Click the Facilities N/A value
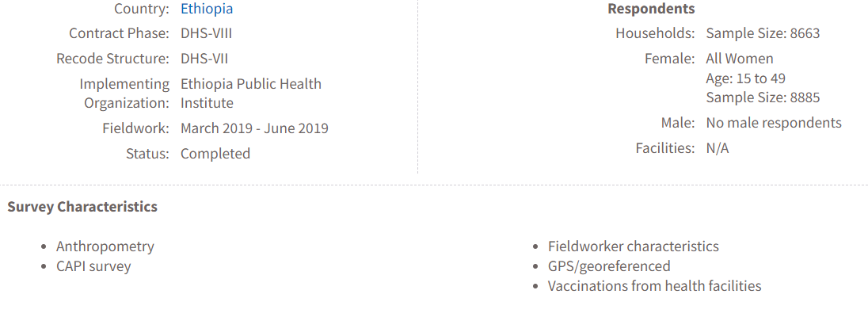This screenshot has width=868, height=317. 718,148
